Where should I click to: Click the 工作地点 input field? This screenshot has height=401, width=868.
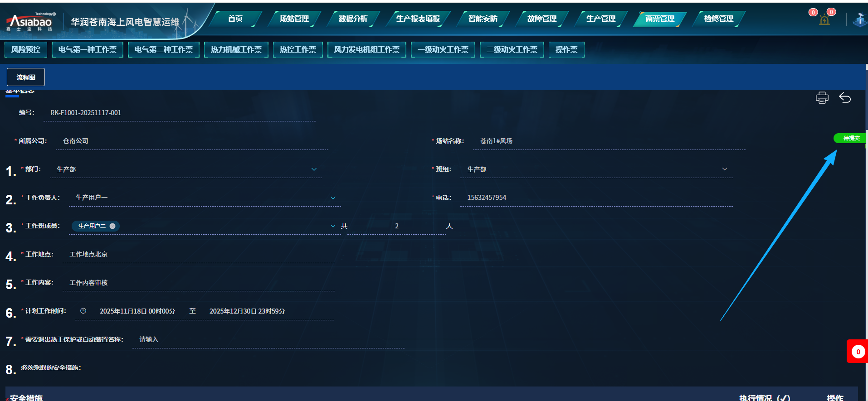pos(200,255)
